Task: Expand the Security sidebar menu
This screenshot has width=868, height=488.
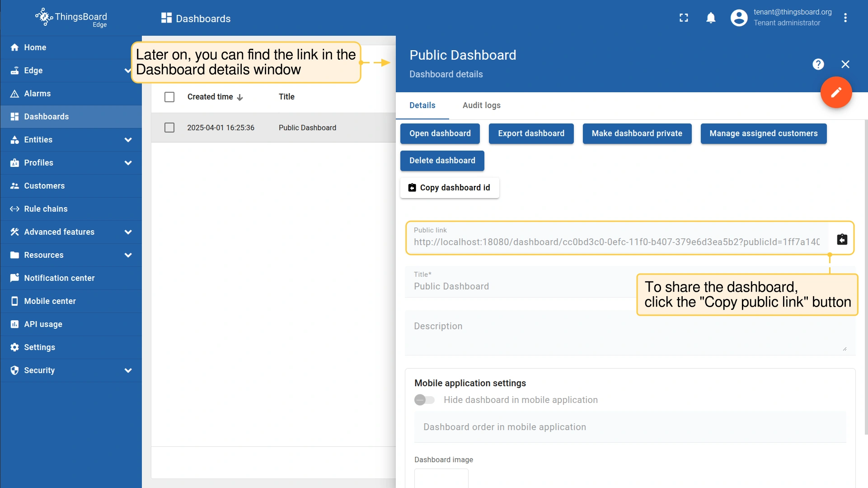Action: pyautogui.click(x=128, y=370)
